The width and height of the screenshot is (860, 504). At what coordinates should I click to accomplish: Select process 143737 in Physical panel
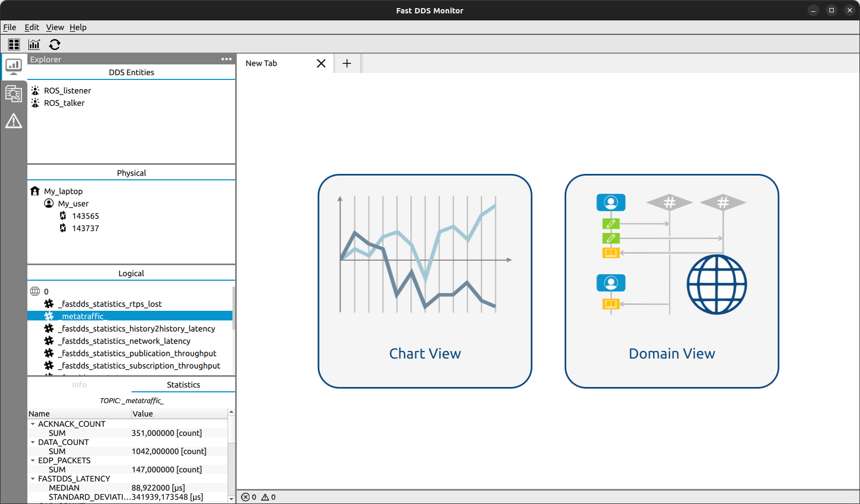pos(85,228)
